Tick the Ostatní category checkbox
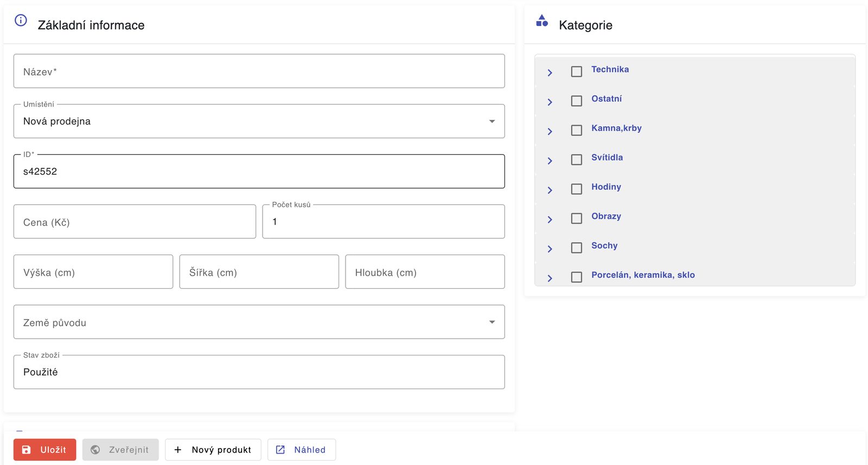Viewport: 868px width, 465px height. [577, 101]
